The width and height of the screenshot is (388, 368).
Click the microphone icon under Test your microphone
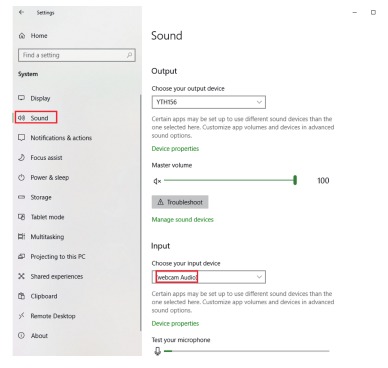click(158, 351)
